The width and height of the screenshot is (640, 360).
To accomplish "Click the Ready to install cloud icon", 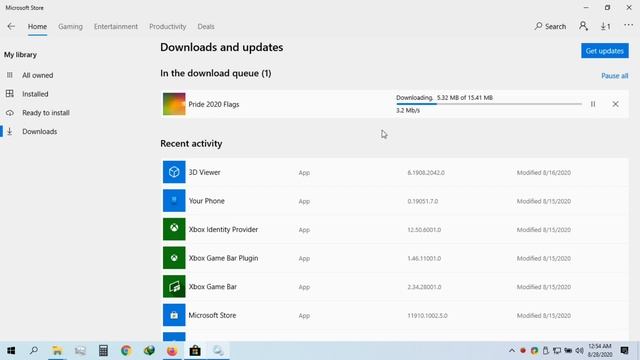I will click(x=10, y=113).
